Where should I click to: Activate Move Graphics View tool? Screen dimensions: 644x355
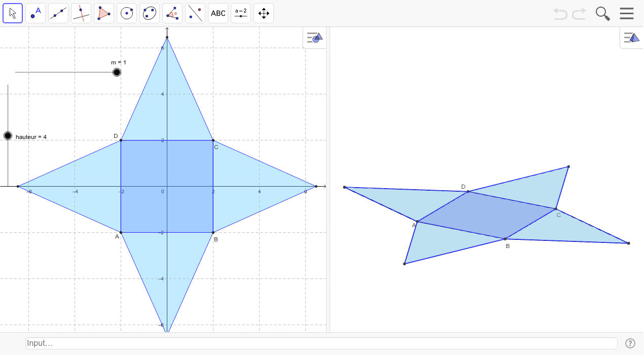click(264, 13)
